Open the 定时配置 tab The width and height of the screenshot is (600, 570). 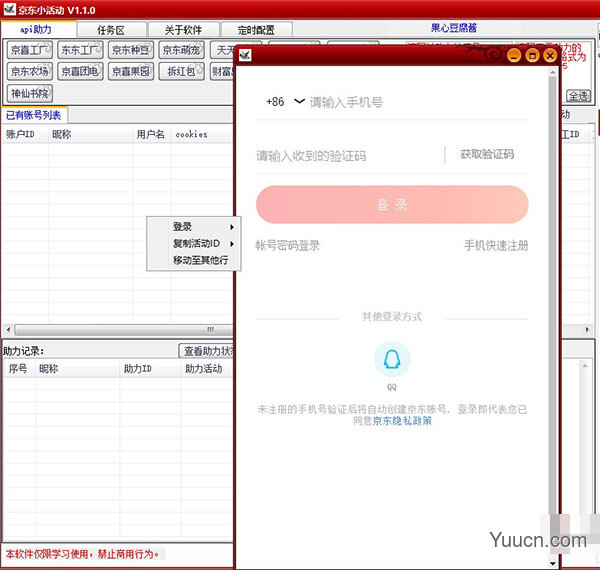(x=256, y=30)
